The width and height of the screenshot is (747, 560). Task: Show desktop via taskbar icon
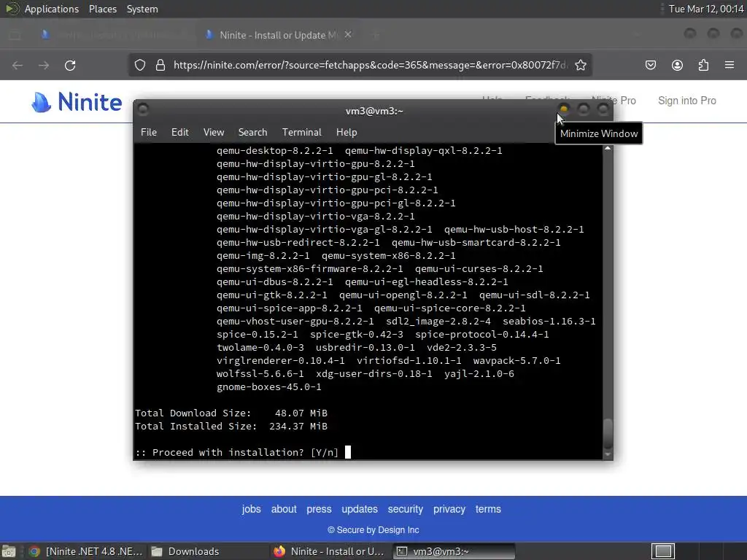(9, 551)
